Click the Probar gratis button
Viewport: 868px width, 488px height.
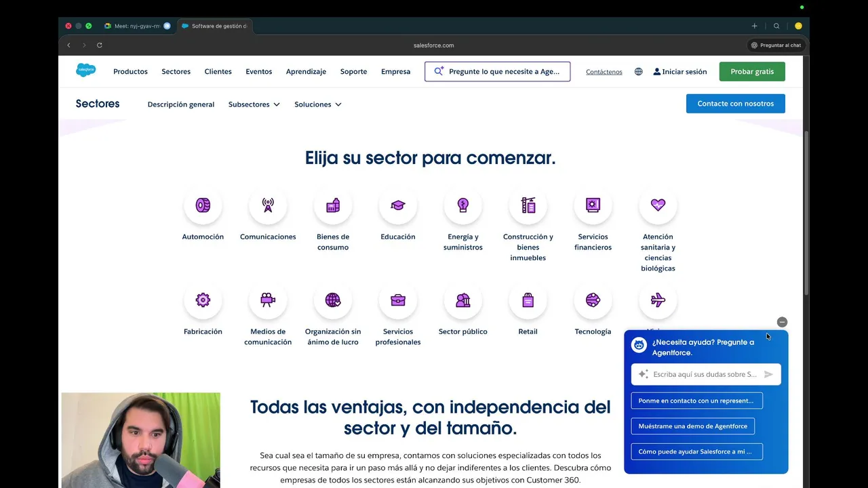pos(752,71)
